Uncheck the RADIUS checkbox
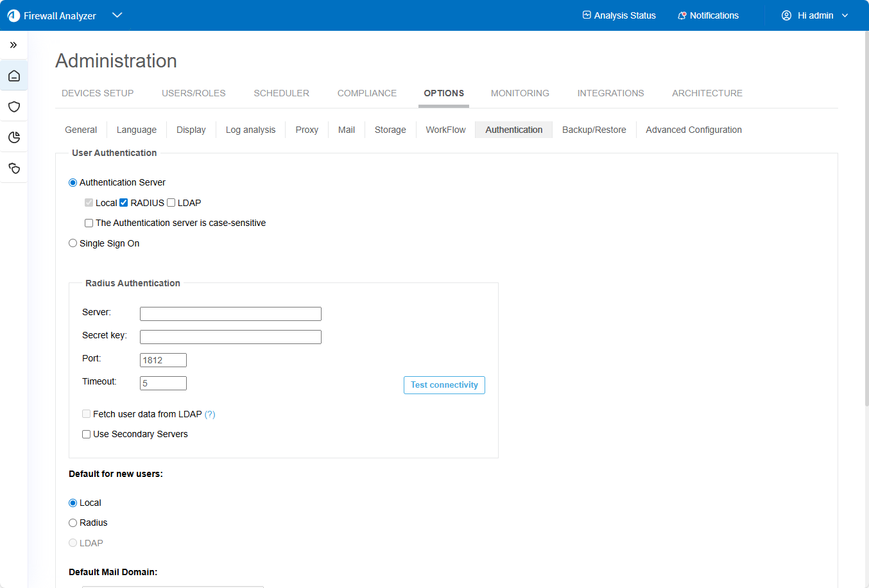Image resolution: width=869 pixels, height=588 pixels. (x=124, y=203)
